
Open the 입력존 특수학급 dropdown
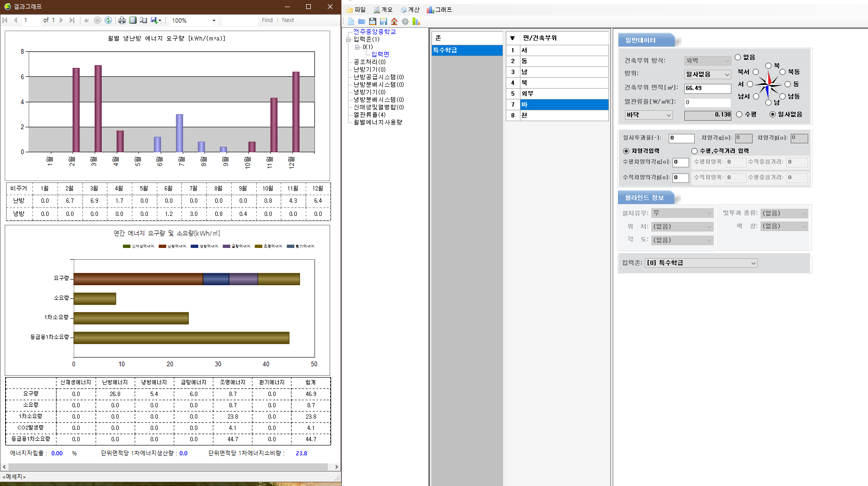coord(701,263)
